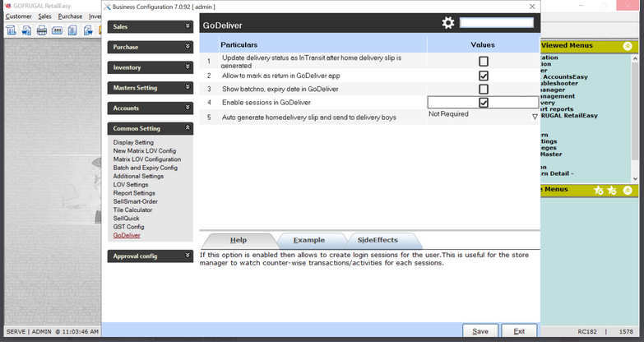Click the Save button
The image size is (644, 355).
click(480, 331)
